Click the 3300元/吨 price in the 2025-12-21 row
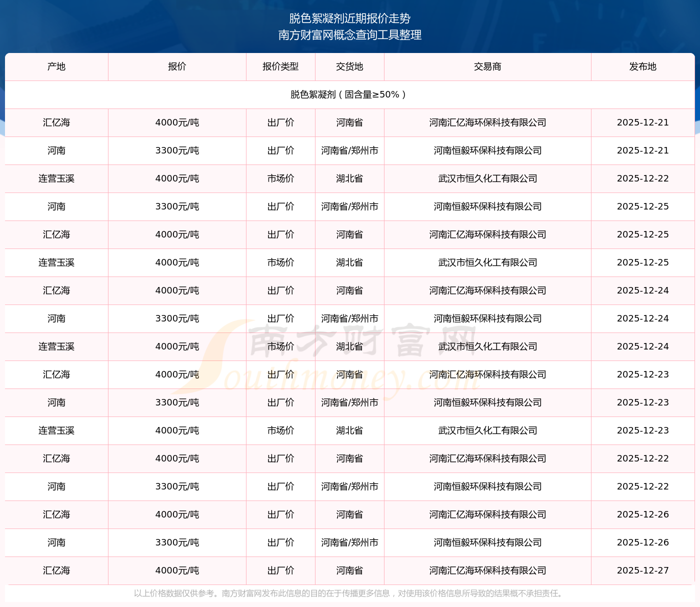 click(x=177, y=150)
